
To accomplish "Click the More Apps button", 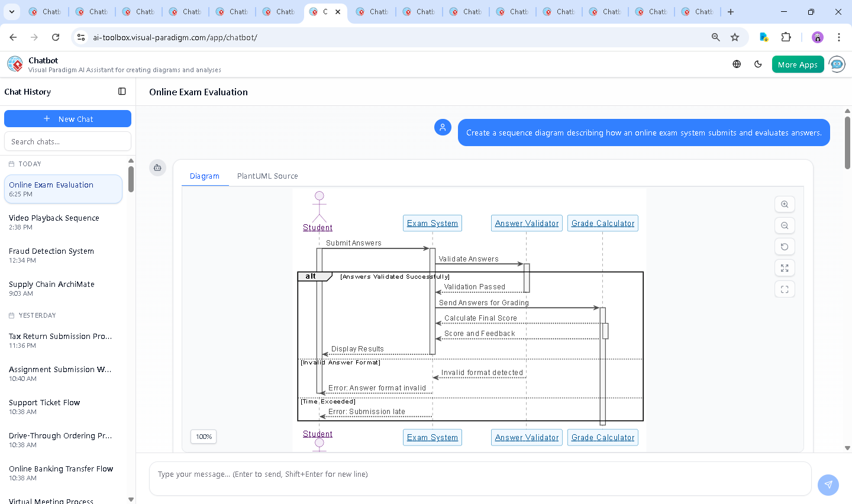I will coord(798,64).
